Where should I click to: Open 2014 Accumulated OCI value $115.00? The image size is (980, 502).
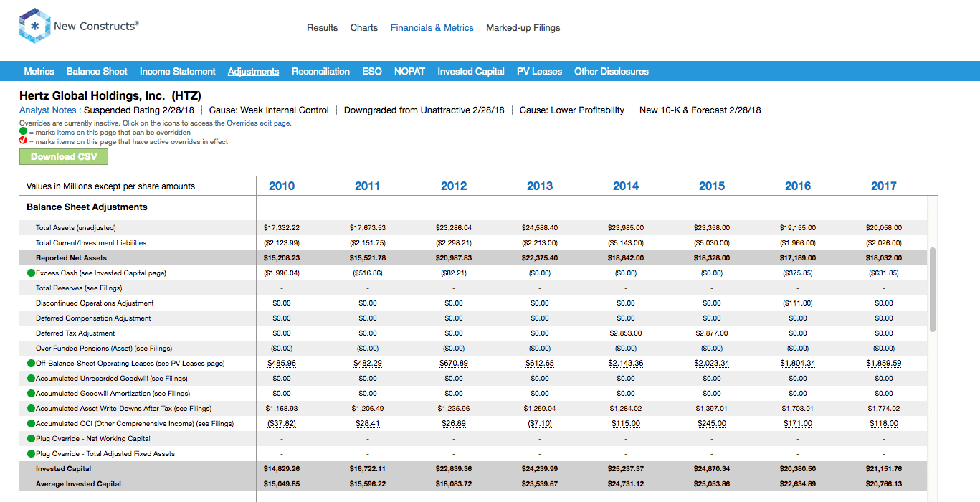[x=626, y=424]
